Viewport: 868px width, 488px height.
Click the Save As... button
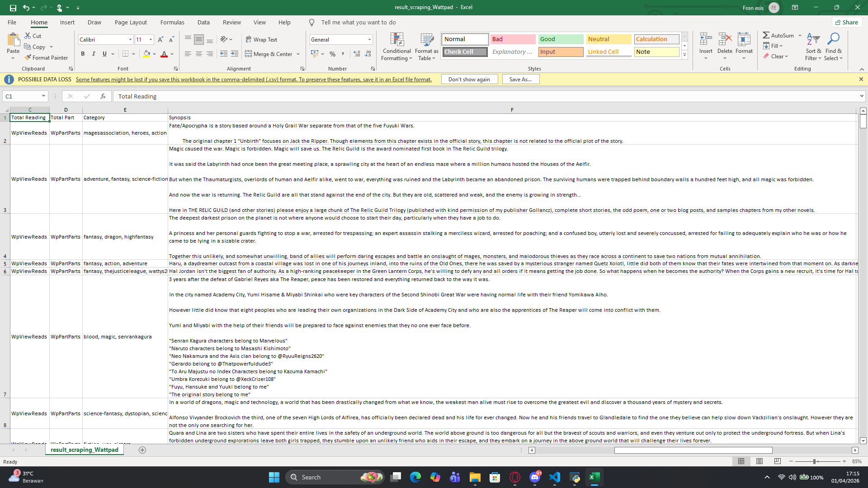[x=520, y=79]
